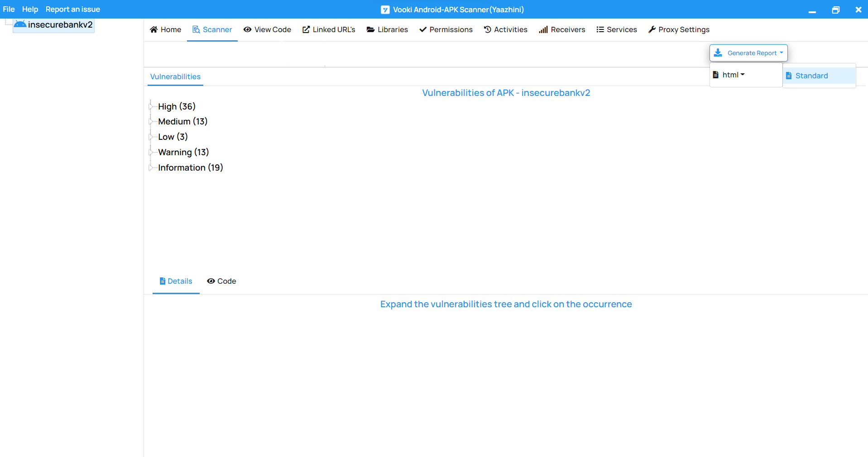Open the Help menu

[30, 9]
